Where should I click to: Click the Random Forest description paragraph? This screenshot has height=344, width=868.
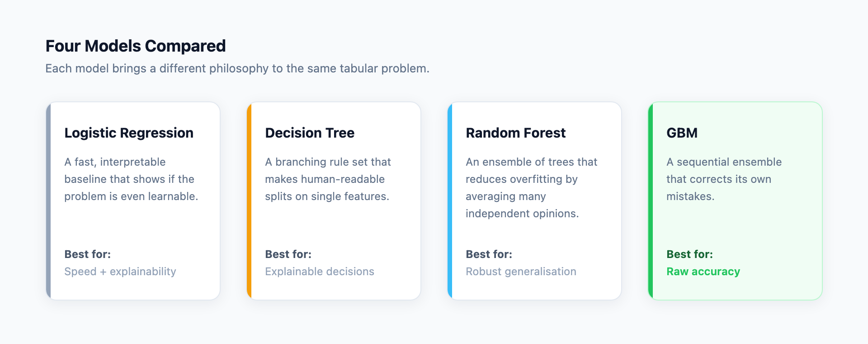click(532, 188)
